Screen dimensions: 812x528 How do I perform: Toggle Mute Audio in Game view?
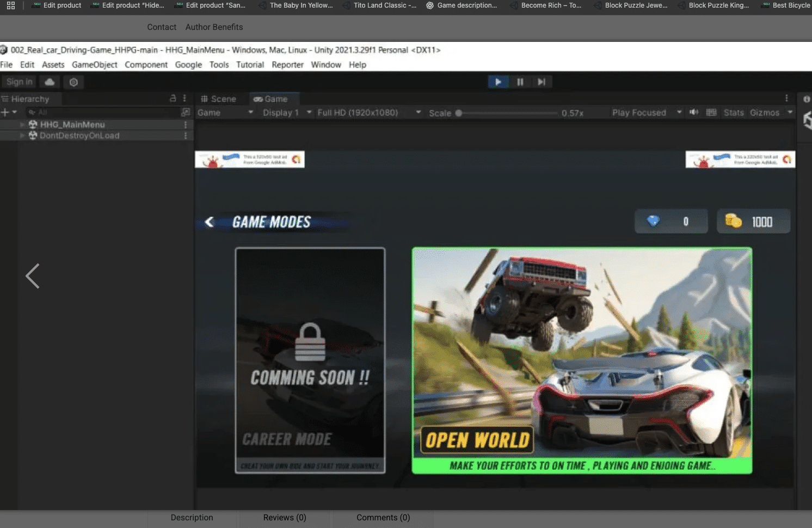694,113
